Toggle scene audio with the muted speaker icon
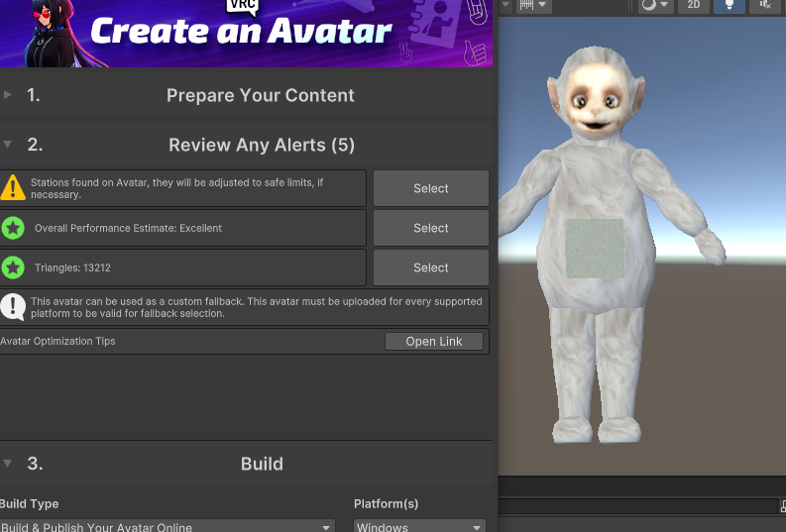The height and width of the screenshot is (532, 786). coord(765,5)
